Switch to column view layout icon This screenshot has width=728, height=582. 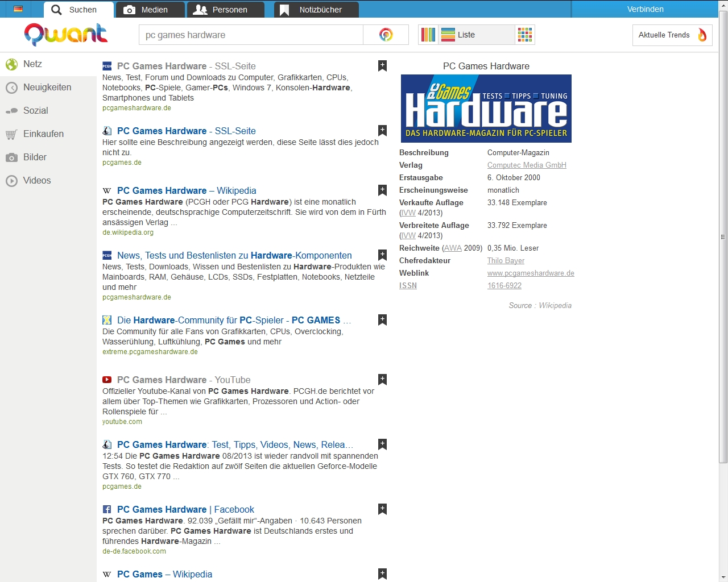pyautogui.click(x=428, y=35)
